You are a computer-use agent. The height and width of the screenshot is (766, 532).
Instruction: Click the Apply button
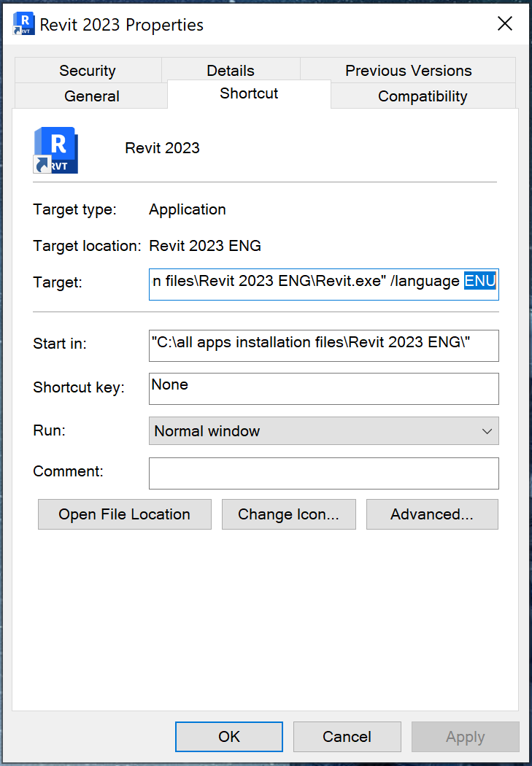465,737
